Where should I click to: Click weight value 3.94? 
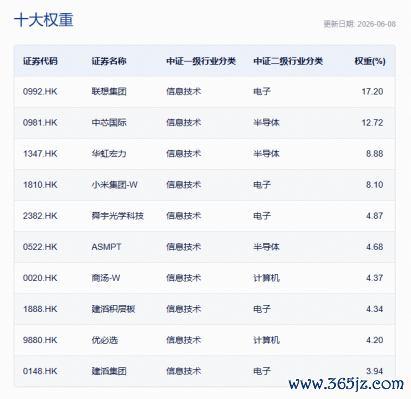375,371
